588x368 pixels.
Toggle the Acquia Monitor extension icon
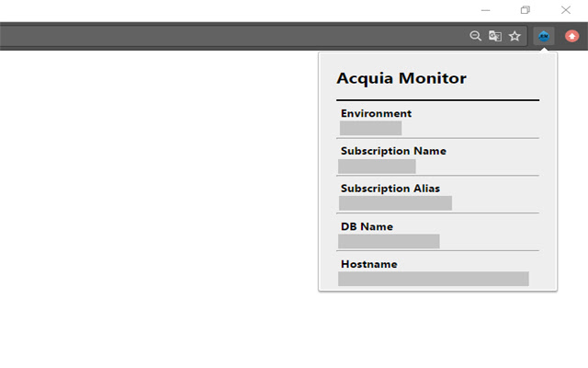[x=544, y=36]
